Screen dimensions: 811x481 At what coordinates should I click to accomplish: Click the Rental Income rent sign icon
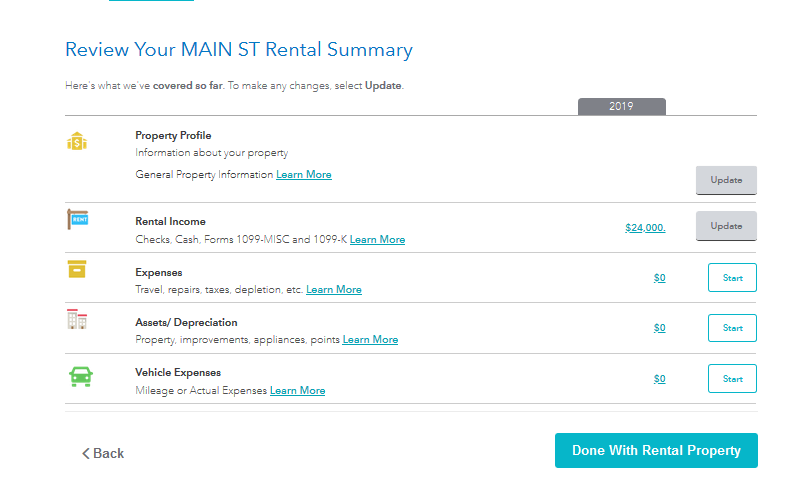pyautogui.click(x=78, y=219)
